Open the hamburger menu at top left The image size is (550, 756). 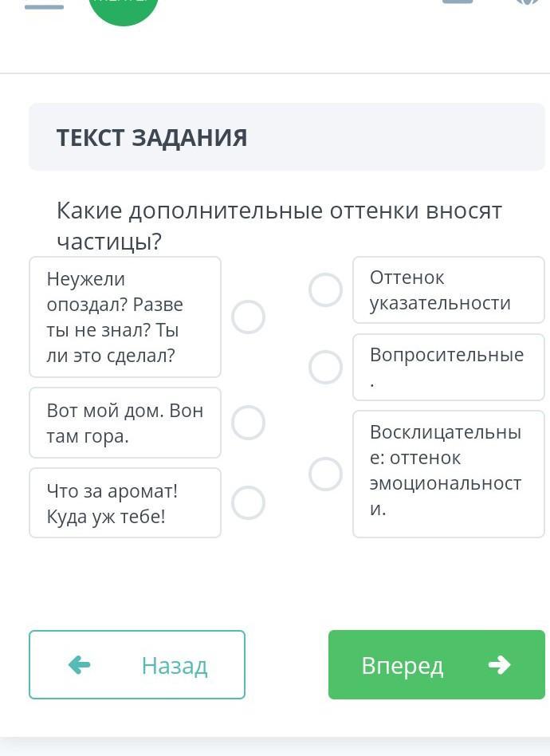pyautogui.click(x=45, y=6)
